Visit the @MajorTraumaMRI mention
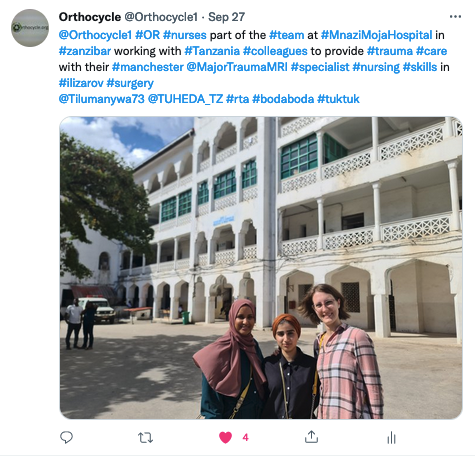475x456 pixels. (237, 67)
